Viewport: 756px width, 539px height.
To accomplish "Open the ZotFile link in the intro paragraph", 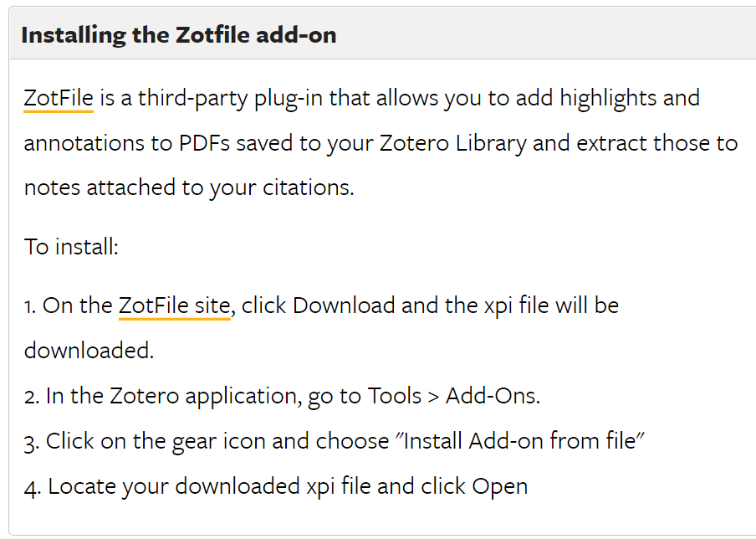I will [59, 98].
